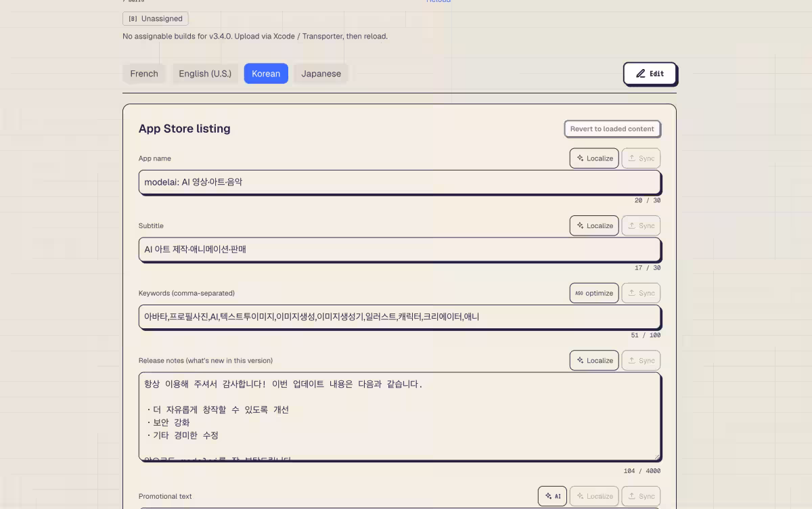This screenshot has width=812, height=509.
Task: Click the 'No assignable builds' message
Action: [x=255, y=37]
